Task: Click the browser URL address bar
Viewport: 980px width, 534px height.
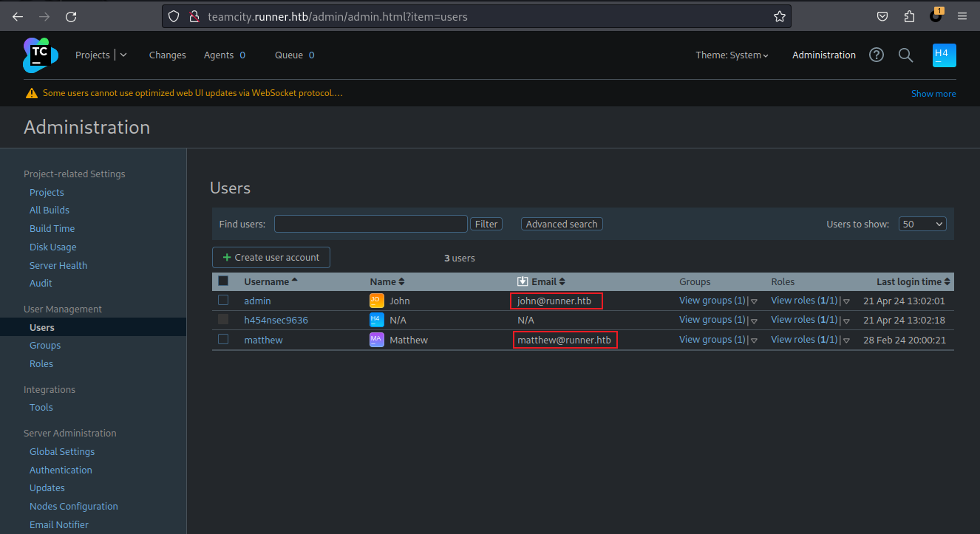Action: point(477,16)
